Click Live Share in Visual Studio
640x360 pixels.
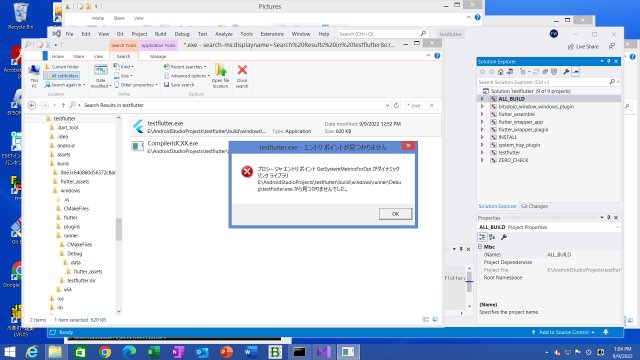click(583, 47)
